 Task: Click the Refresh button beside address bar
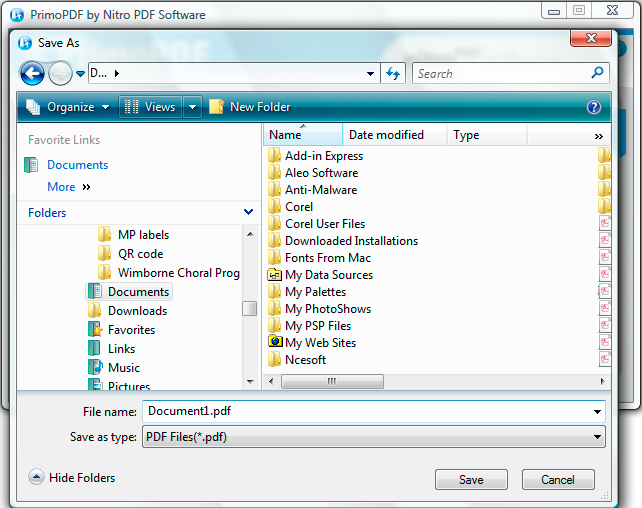pos(393,73)
